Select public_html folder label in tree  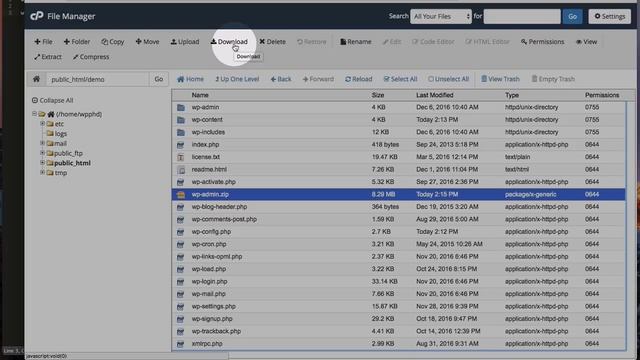[x=72, y=163]
